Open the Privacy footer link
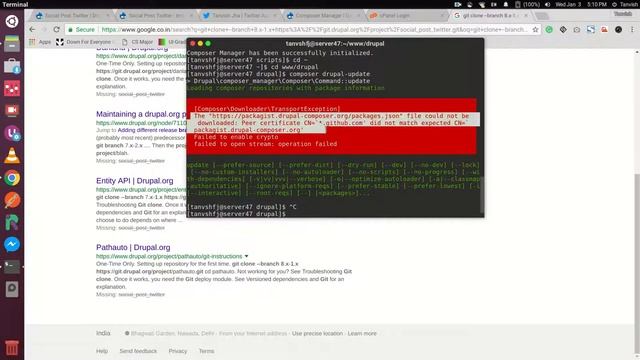This screenshot has width=640, height=360. point(178,351)
